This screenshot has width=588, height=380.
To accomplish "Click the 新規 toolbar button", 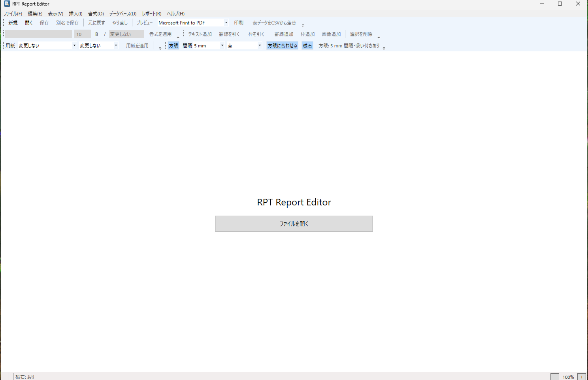I will pos(13,23).
